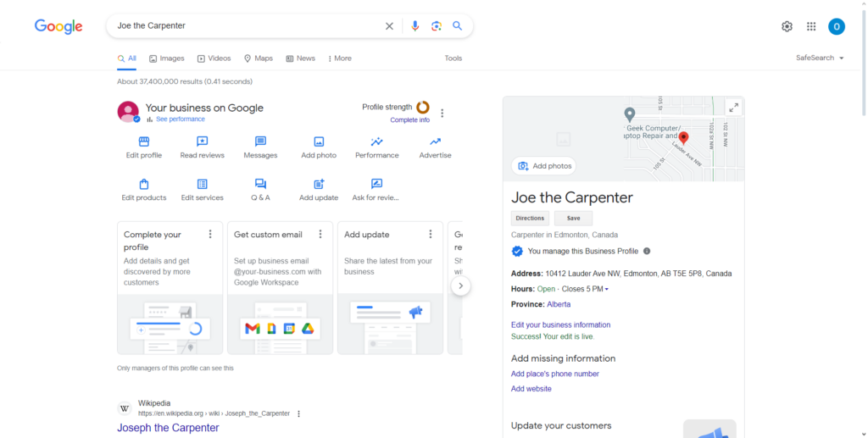868x438 pixels.
Task: Choose Add photo in business tools
Action: pyautogui.click(x=319, y=147)
